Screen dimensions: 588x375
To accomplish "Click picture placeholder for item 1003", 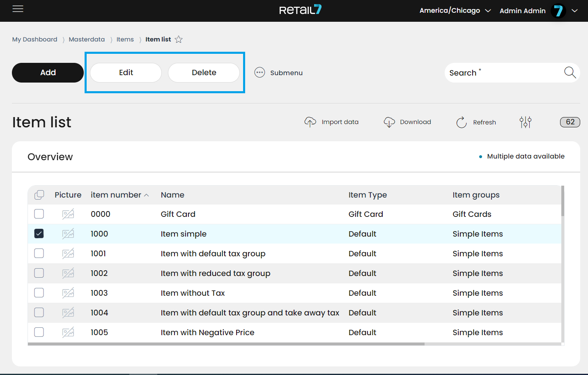I will click(68, 293).
